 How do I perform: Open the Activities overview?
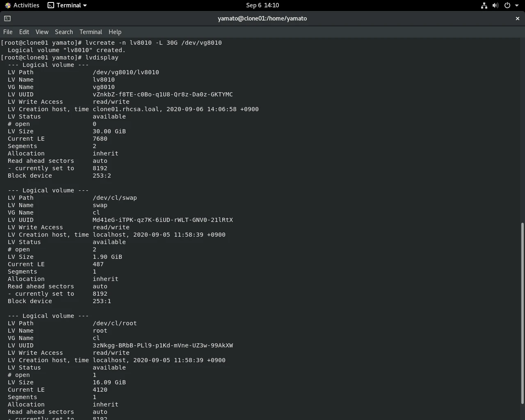coord(22,5)
